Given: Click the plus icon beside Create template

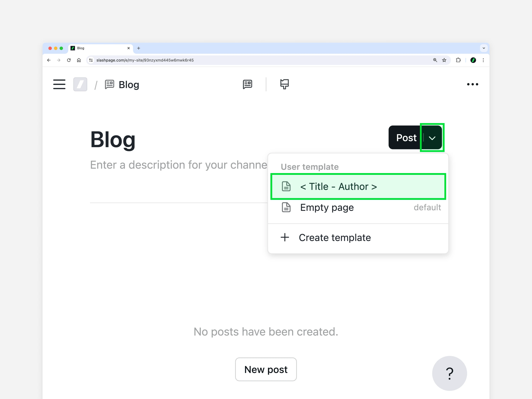Looking at the screenshot, I should 285,237.
